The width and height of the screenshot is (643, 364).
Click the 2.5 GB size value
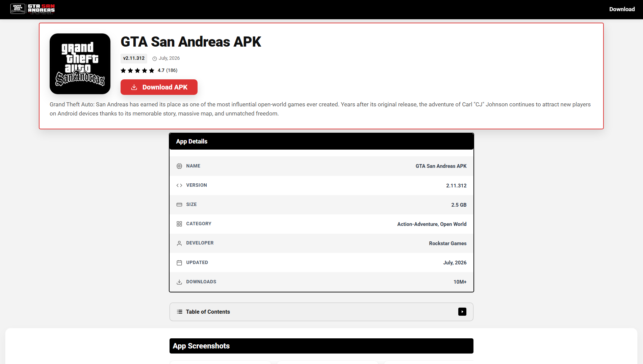coord(459,205)
